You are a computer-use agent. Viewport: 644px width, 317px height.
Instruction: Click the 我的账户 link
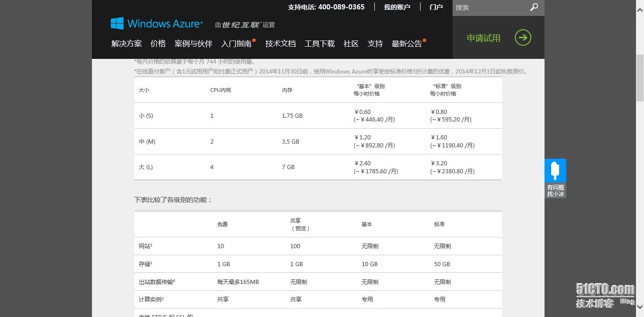click(x=397, y=7)
